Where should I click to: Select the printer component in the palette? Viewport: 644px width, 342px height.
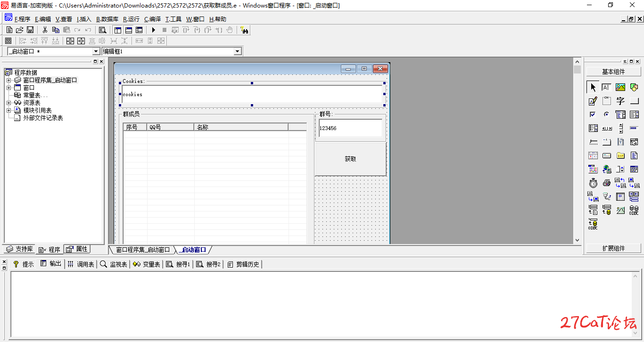point(607,183)
